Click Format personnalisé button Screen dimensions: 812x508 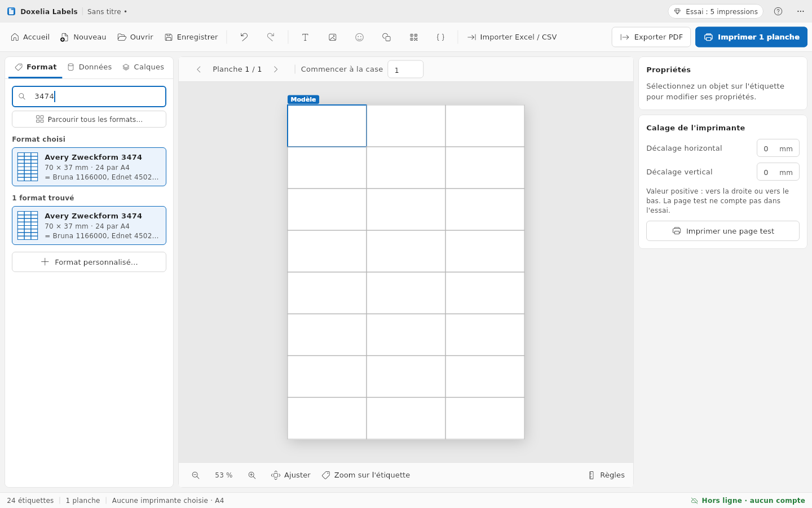pos(89,262)
